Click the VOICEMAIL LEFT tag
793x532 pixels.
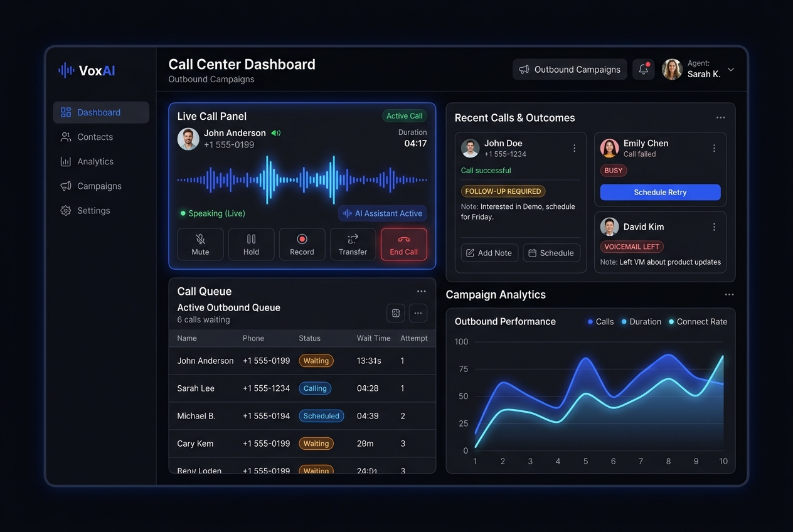point(632,247)
